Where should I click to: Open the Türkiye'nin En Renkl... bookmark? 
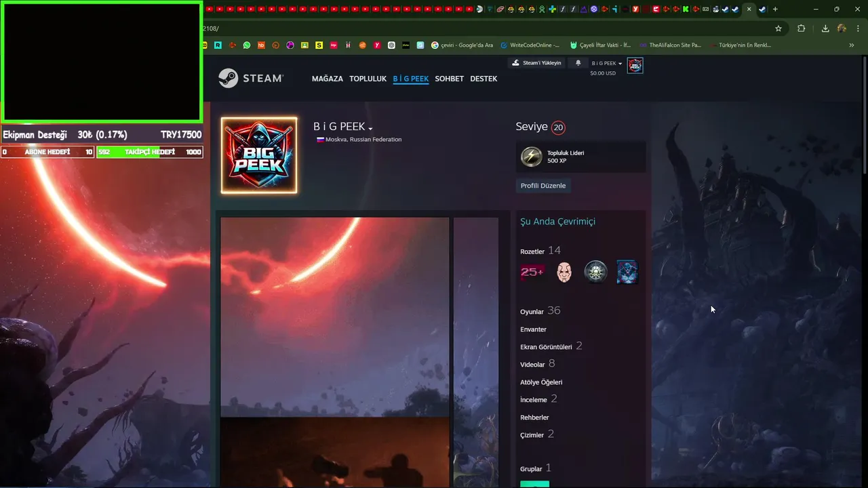[x=741, y=45]
